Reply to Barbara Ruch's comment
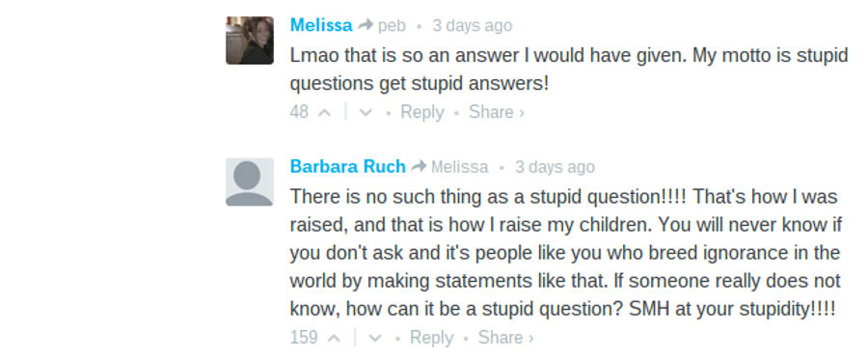 click(x=432, y=338)
